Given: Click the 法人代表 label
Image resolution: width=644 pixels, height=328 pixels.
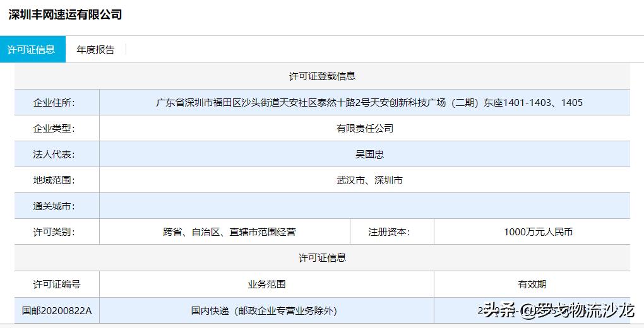Looking at the screenshot, I should (54, 155).
